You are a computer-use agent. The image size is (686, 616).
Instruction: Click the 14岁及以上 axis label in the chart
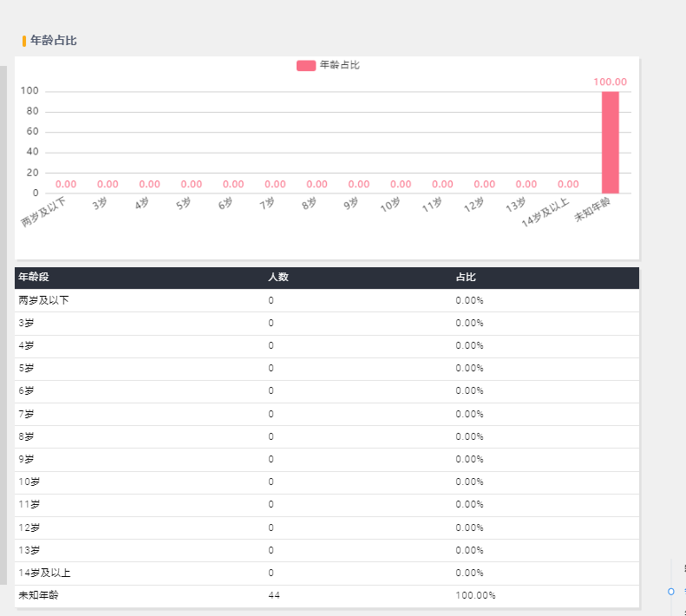coord(546,213)
